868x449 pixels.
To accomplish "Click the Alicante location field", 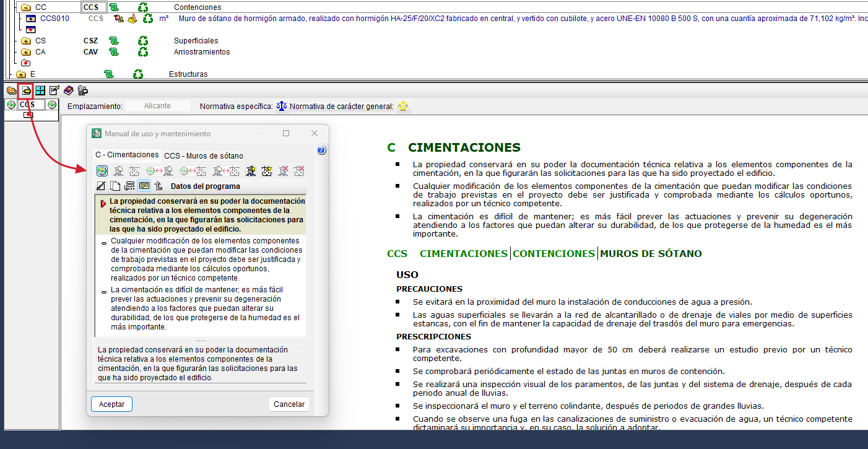I will point(158,106).
